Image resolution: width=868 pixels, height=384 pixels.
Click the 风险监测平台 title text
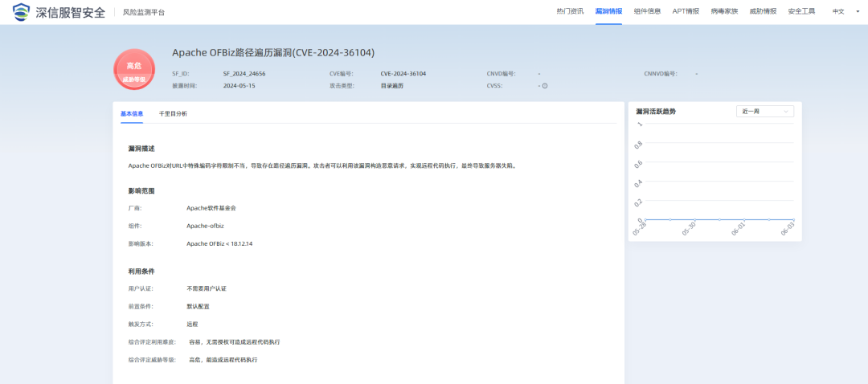coord(143,12)
